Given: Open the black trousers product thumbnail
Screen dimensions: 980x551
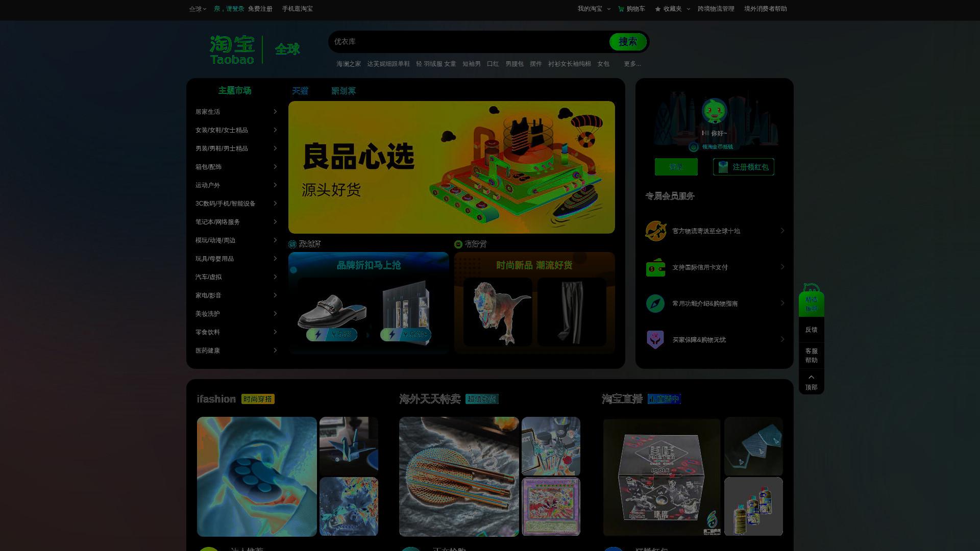Looking at the screenshot, I should point(572,312).
